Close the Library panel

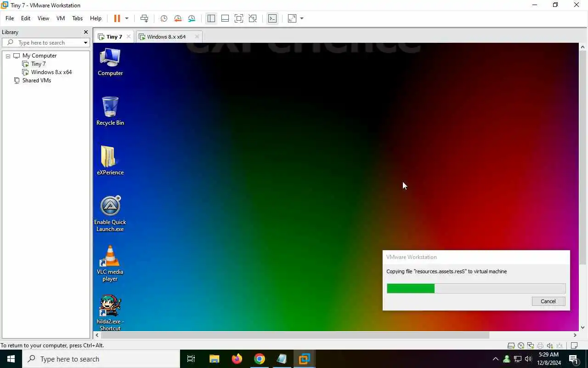(85, 32)
